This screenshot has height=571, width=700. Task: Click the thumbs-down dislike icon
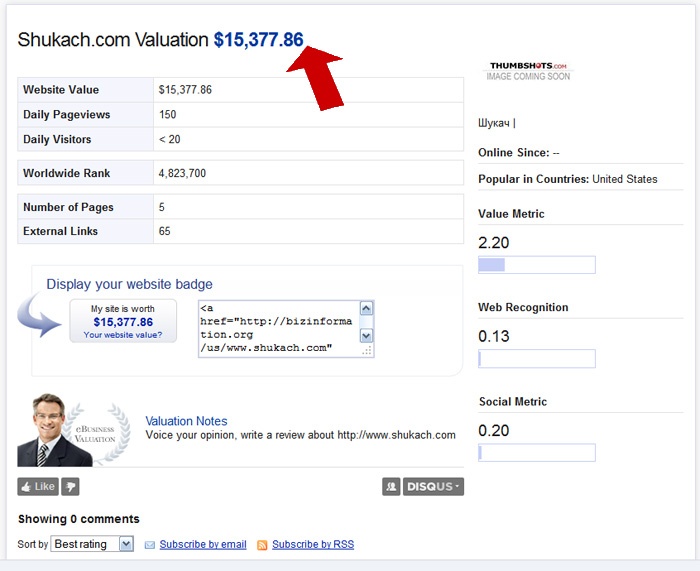coord(71,486)
